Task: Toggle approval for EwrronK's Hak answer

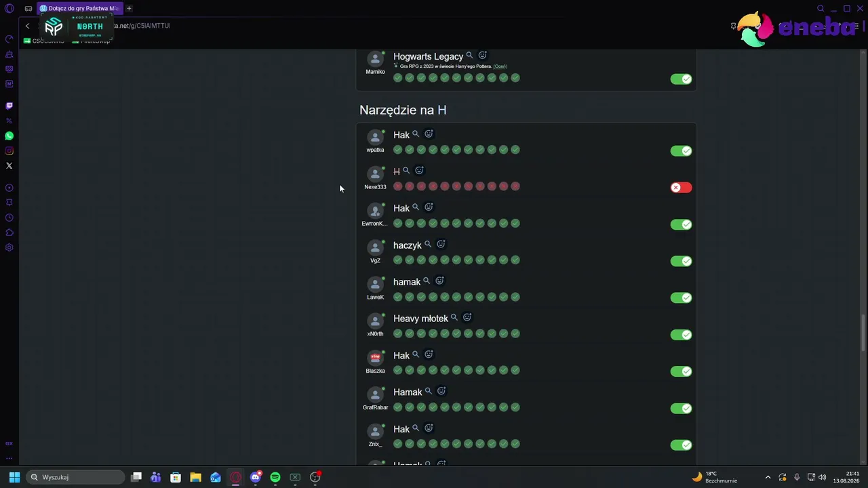Action: pyautogui.click(x=682, y=224)
